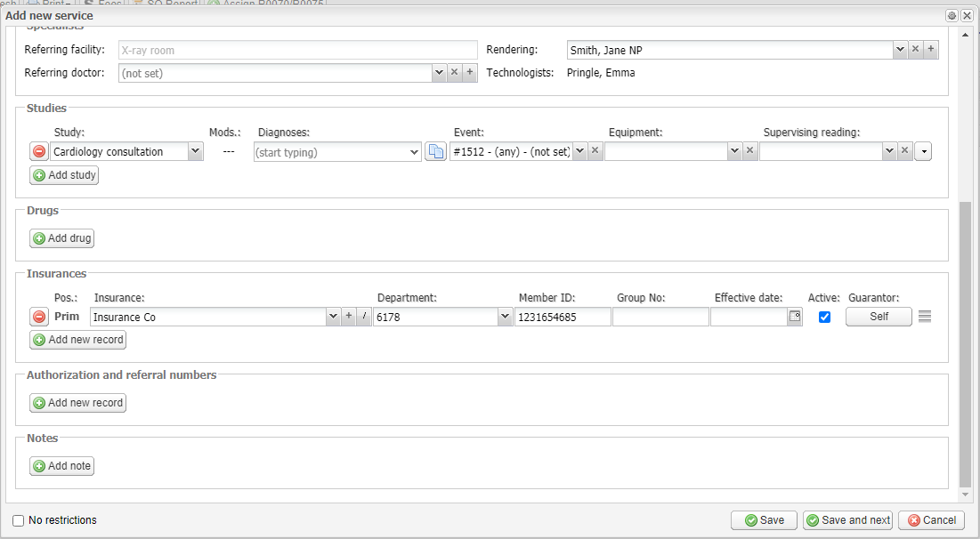980x539 pixels.
Task: Close the Add new service dialog
Action: [967, 16]
